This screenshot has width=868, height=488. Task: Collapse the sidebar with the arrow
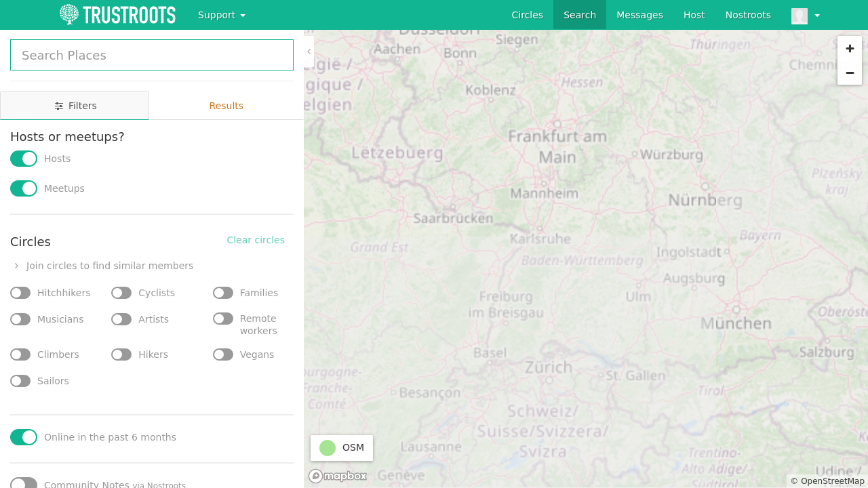[309, 52]
